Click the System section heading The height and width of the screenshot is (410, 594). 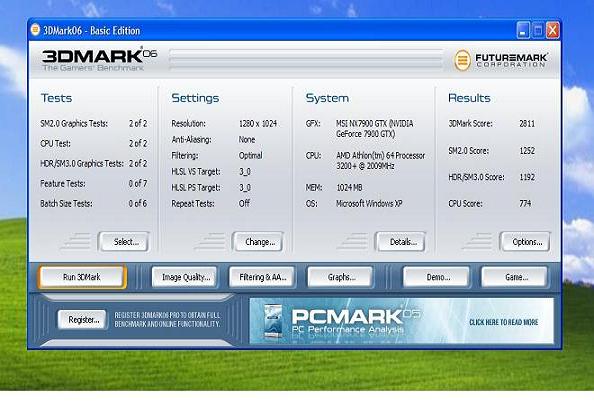327,98
